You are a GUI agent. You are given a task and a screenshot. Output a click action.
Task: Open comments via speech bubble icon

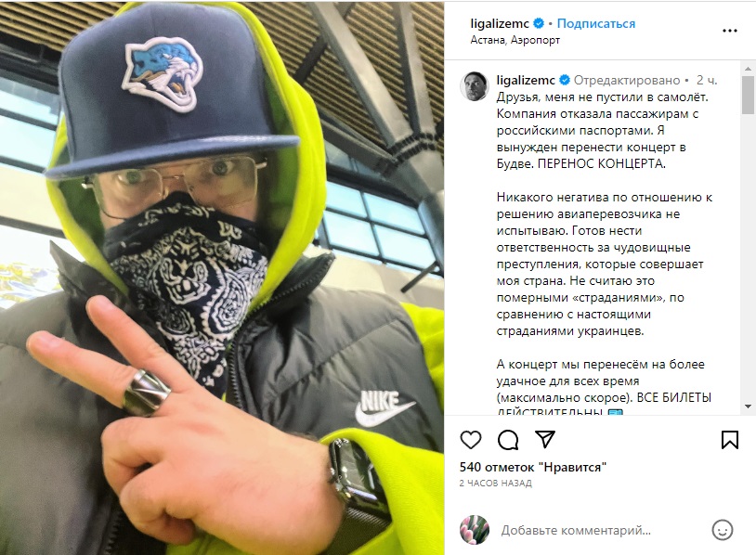[x=508, y=439]
